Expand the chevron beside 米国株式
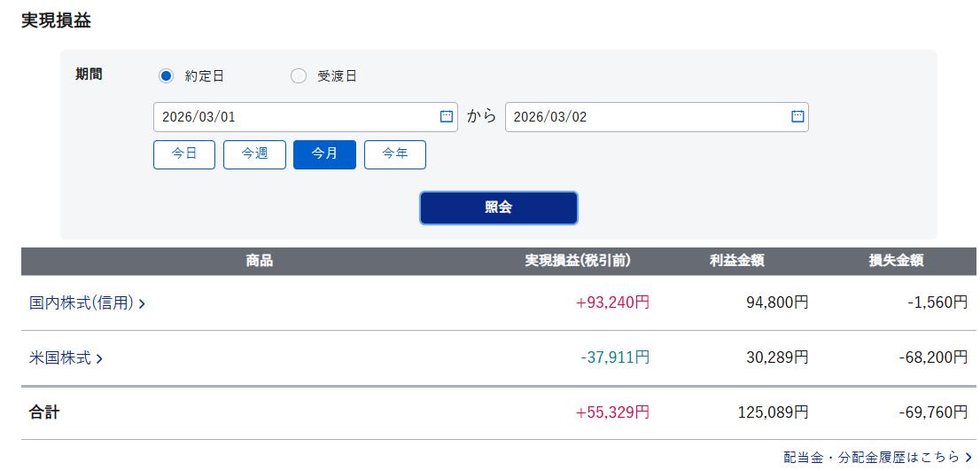The width and height of the screenshot is (980, 471). [x=99, y=359]
